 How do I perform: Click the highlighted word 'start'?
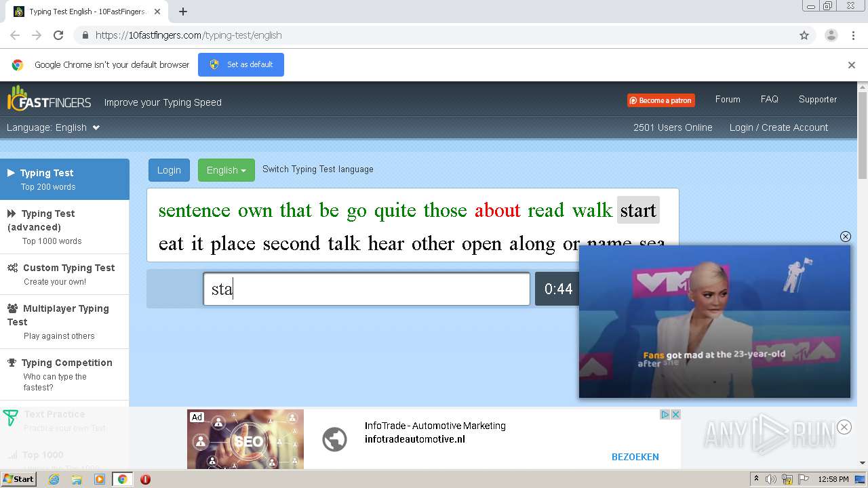[x=638, y=210]
